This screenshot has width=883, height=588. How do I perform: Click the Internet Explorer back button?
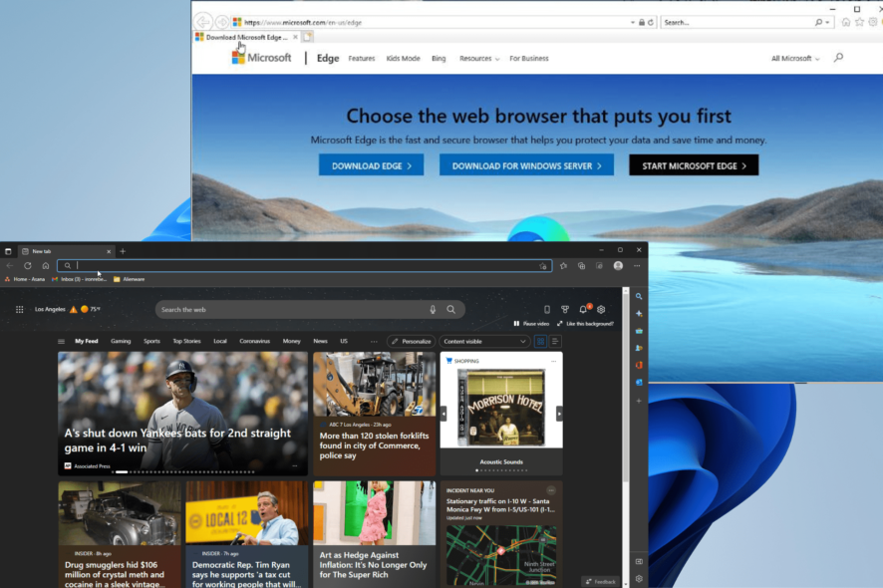click(x=202, y=22)
